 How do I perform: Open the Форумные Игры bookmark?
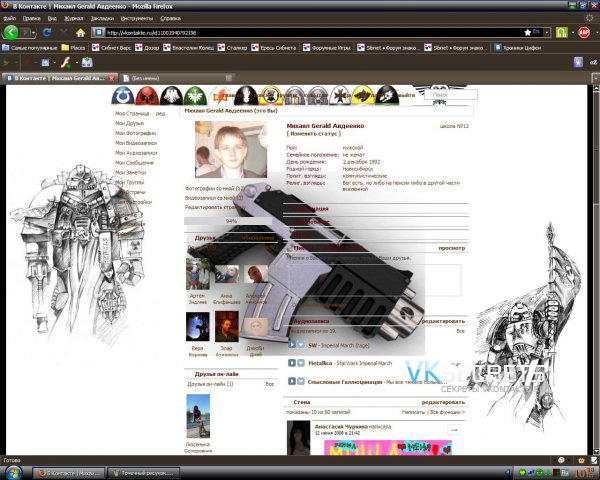[x=326, y=48]
